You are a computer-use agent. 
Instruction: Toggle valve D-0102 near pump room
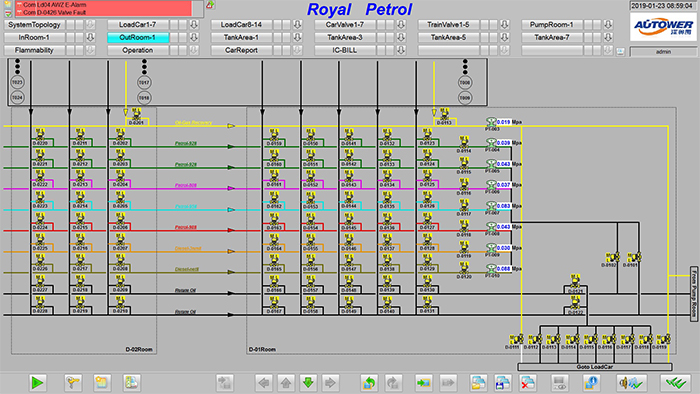pyautogui.click(x=611, y=257)
